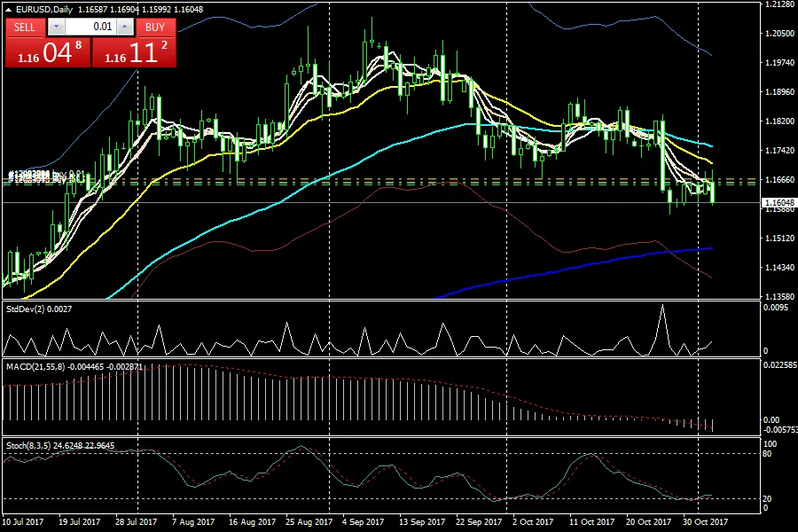The height and width of the screenshot is (532, 798).
Task: Click the 13 Sep 2017 date label
Action: pos(422,522)
